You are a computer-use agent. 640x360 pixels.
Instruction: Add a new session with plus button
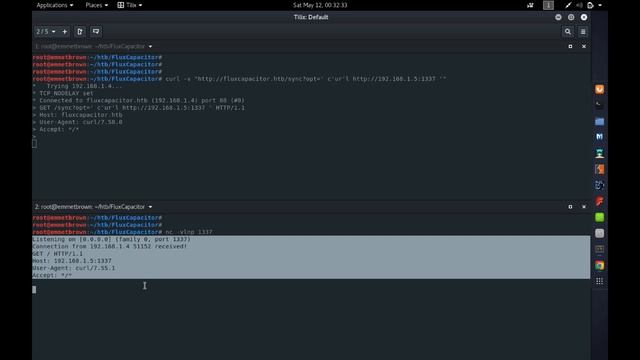click(64, 31)
